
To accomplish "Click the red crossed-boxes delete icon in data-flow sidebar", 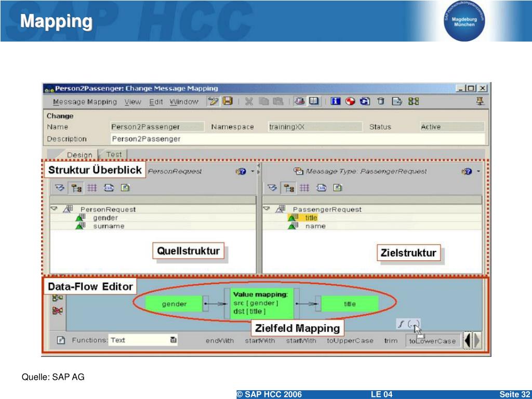I will tap(57, 311).
